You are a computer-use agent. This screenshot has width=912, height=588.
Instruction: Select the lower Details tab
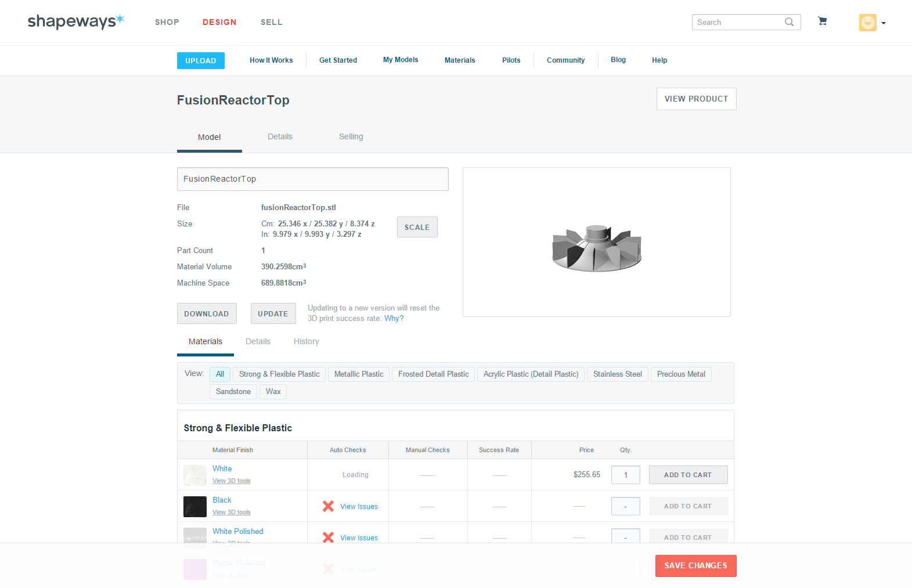tap(258, 342)
